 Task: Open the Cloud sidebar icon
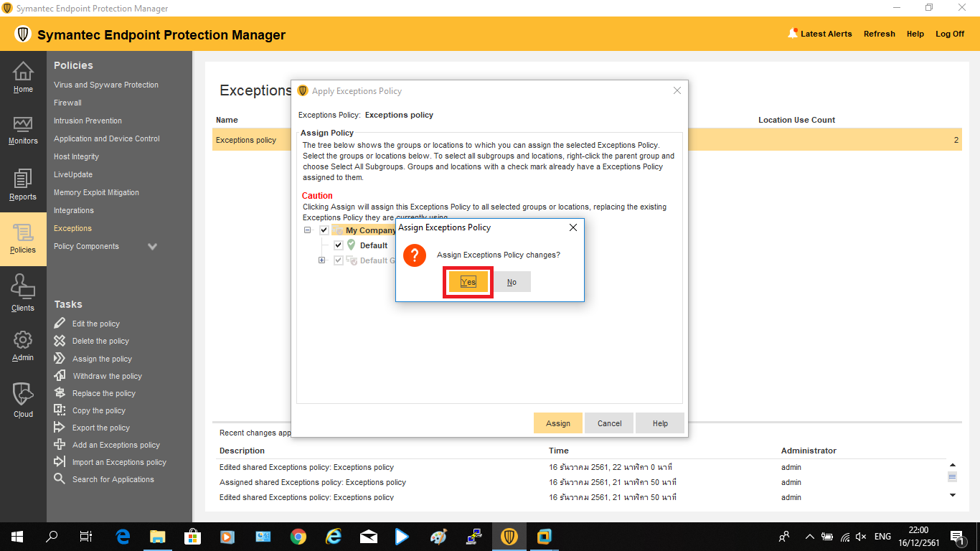click(x=23, y=395)
